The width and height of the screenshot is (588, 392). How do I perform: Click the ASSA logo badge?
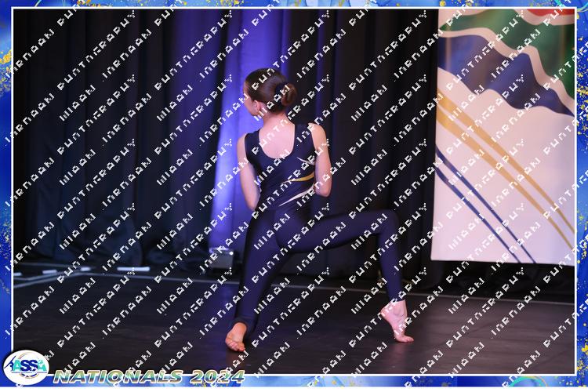pos(26,367)
